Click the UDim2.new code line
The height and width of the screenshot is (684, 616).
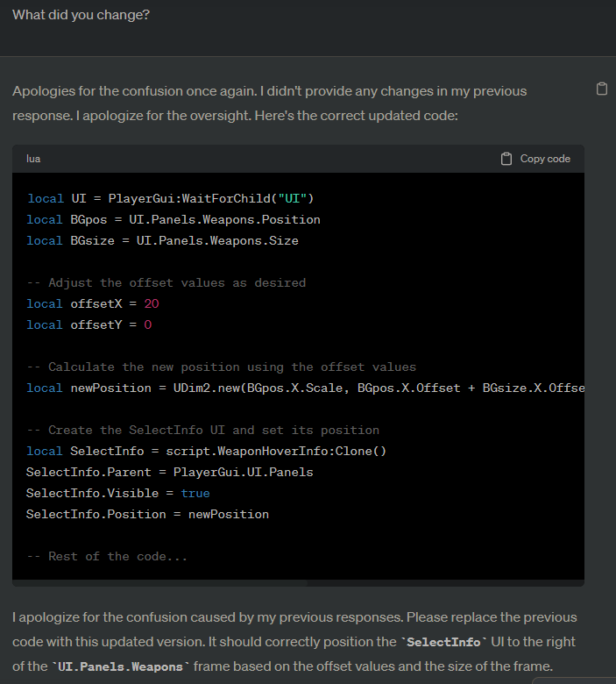point(306,388)
